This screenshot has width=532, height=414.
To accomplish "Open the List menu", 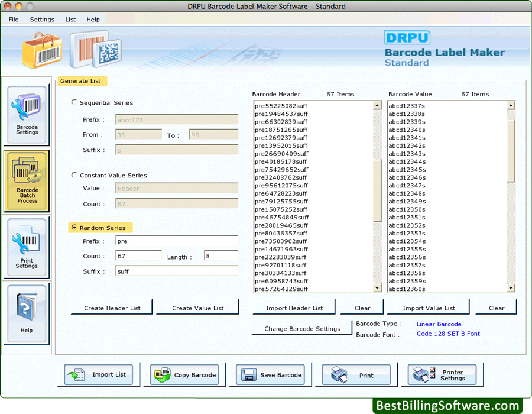I will click(x=70, y=20).
